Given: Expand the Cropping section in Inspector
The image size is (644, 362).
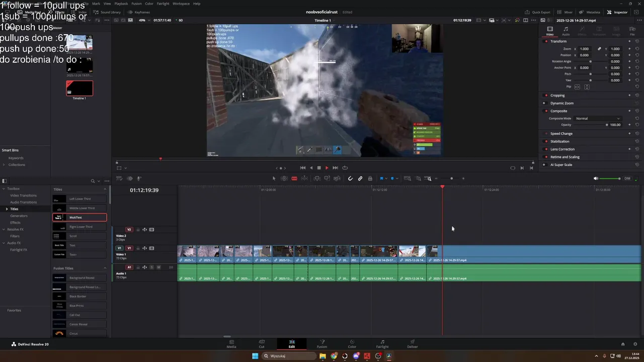Looking at the screenshot, I should tap(557, 96).
